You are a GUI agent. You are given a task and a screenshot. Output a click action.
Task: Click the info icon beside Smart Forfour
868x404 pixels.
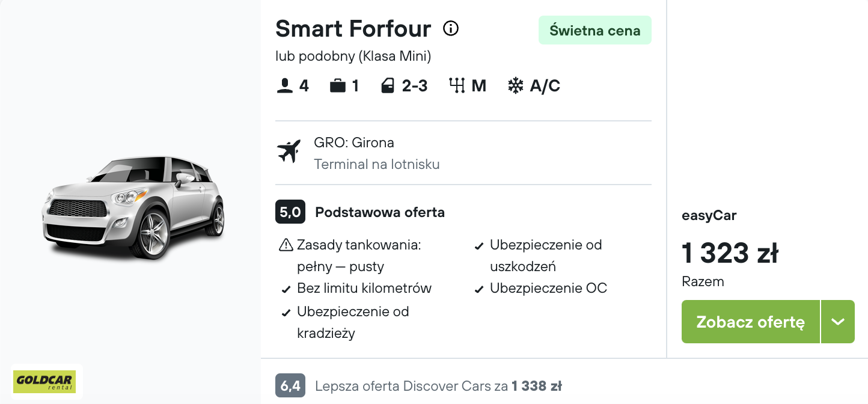click(450, 28)
